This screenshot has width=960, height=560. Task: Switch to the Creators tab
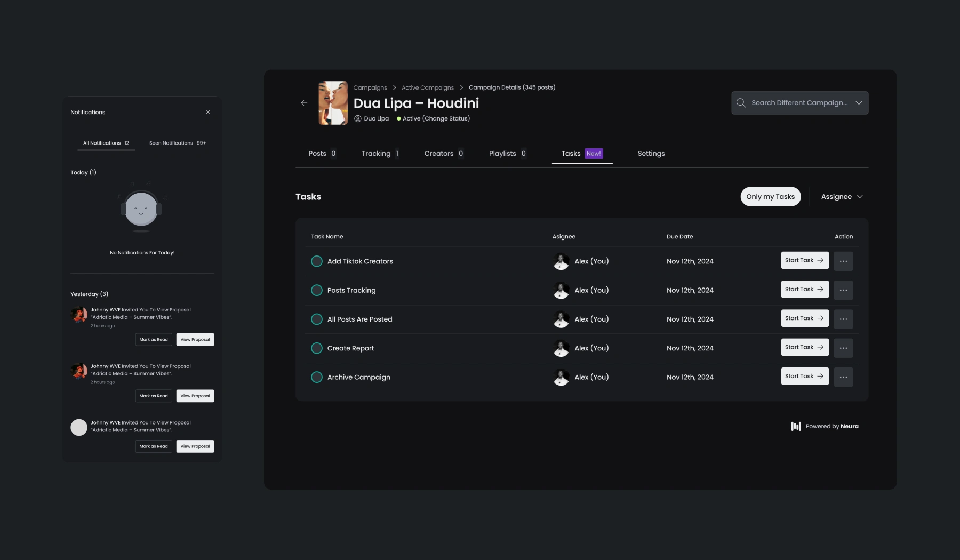444,154
